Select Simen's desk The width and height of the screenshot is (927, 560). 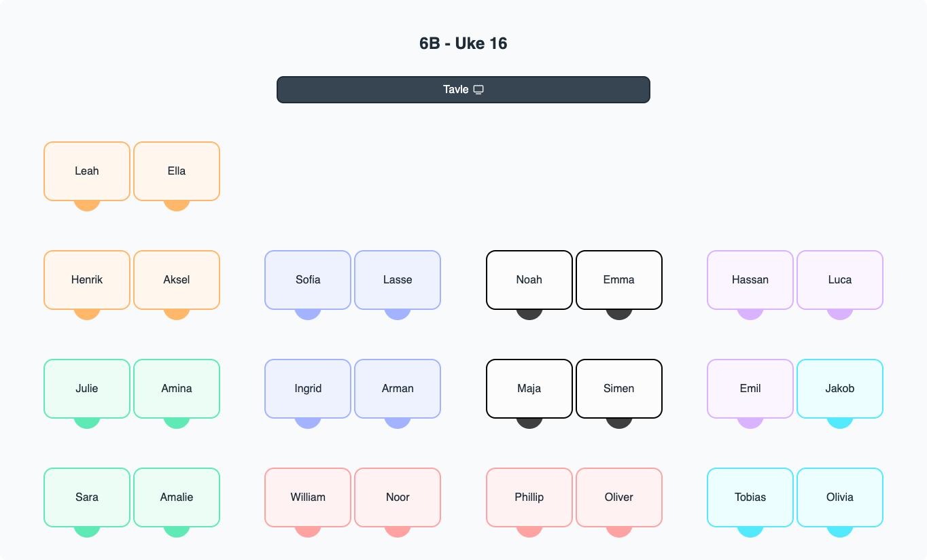click(x=619, y=388)
